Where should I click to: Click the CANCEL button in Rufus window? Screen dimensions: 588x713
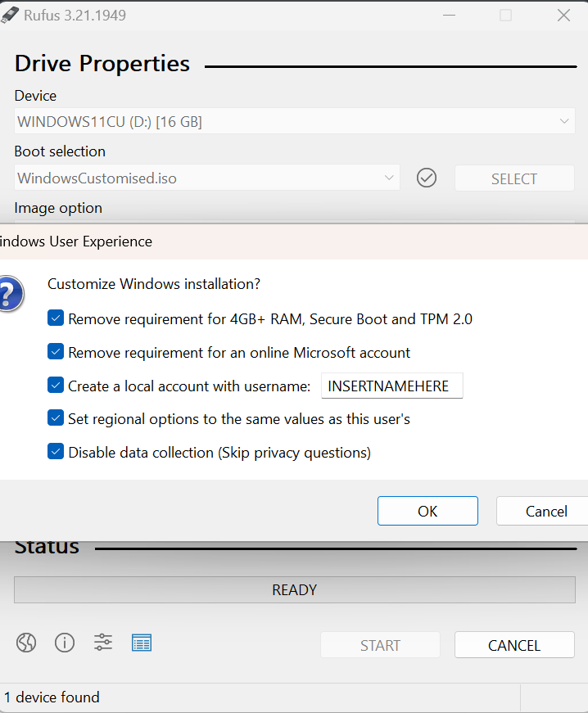(514, 645)
